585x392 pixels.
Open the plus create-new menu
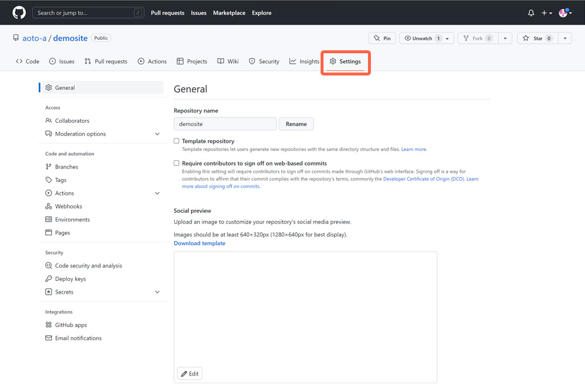[546, 13]
